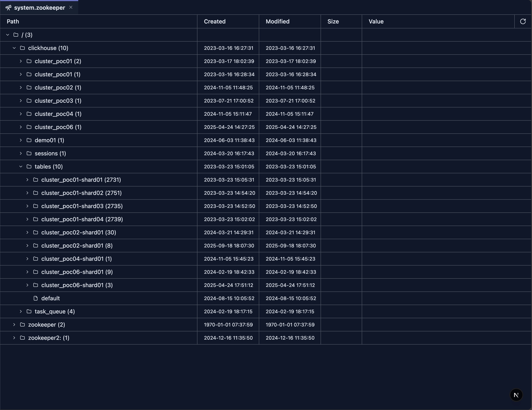The width and height of the screenshot is (532, 410).
Task: Collapse the tables (10) folder
Action: tap(21, 167)
